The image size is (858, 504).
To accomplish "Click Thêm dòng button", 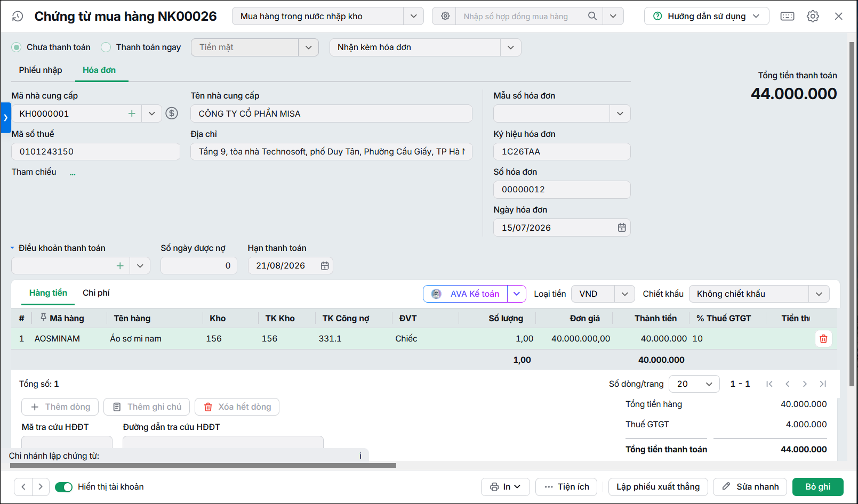I will [60, 407].
